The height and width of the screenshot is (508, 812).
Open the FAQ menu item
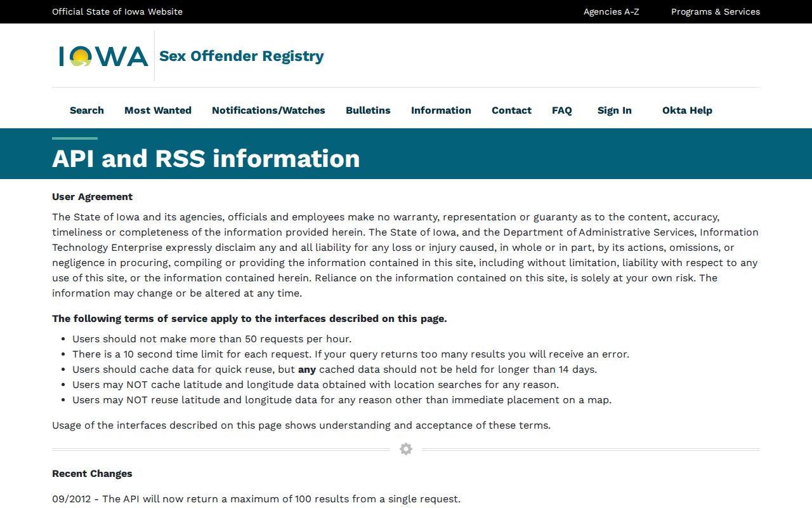pos(562,110)
